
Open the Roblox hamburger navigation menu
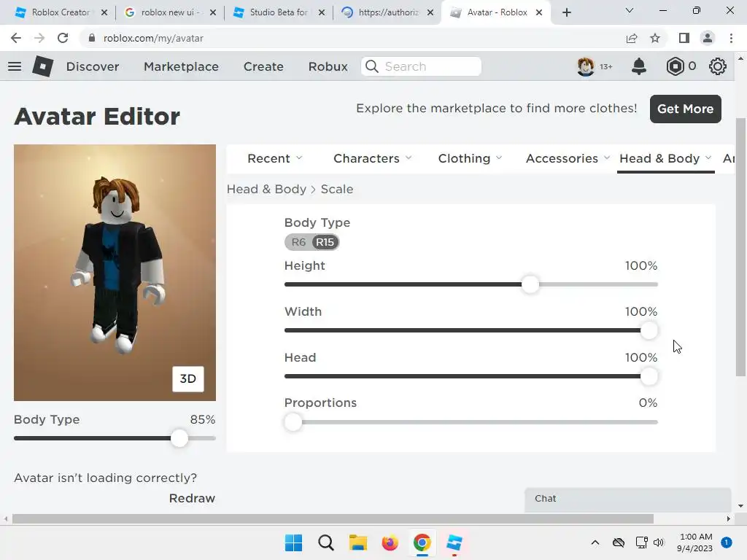tap(15, 66)
